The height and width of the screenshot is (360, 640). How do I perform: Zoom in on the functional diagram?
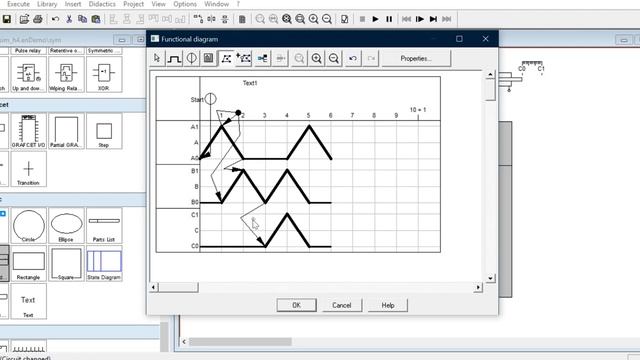coord(316,58)
